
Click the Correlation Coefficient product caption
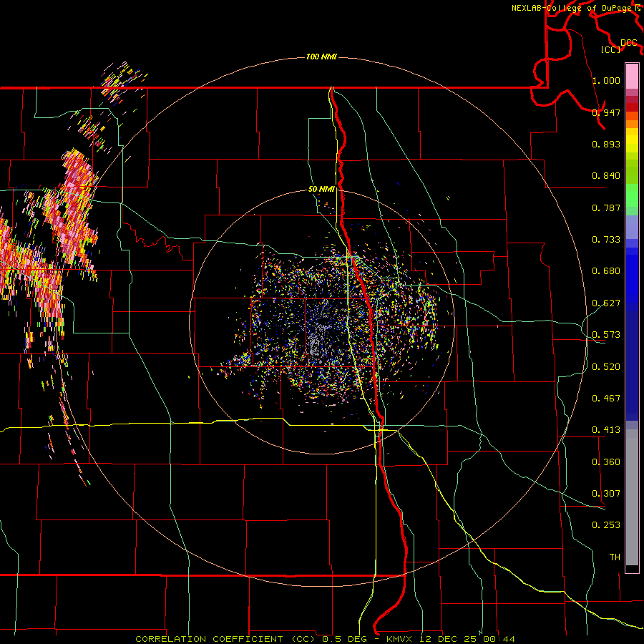coord(325,639)
